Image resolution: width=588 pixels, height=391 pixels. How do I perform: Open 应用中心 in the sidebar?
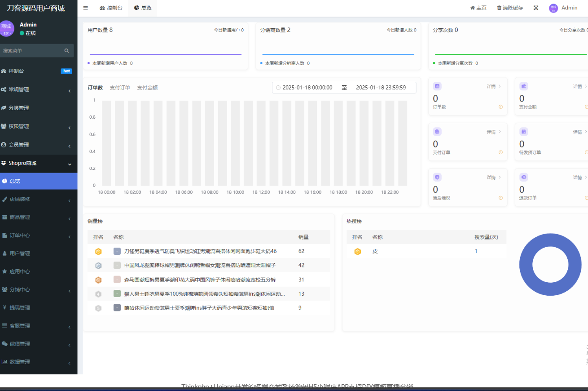(39, 271)
